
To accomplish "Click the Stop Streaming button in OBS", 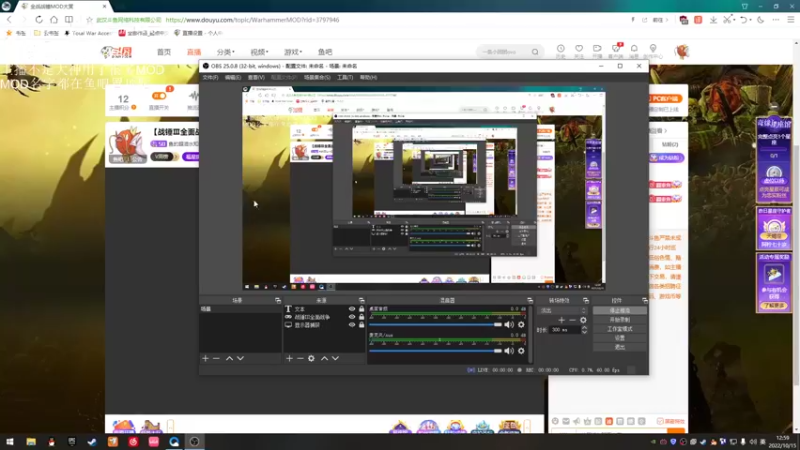I will pos(620,310).
